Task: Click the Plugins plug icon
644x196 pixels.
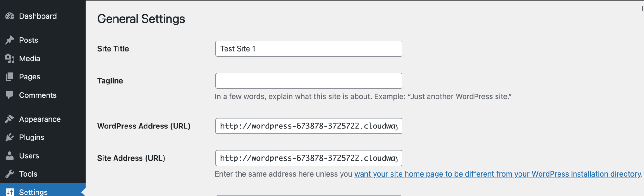Action: pyautogui.click(x=10, y=137)
